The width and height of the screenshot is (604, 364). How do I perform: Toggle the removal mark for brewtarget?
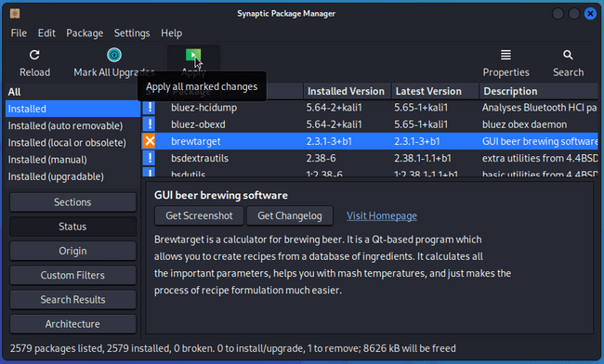tap(149, 141)
